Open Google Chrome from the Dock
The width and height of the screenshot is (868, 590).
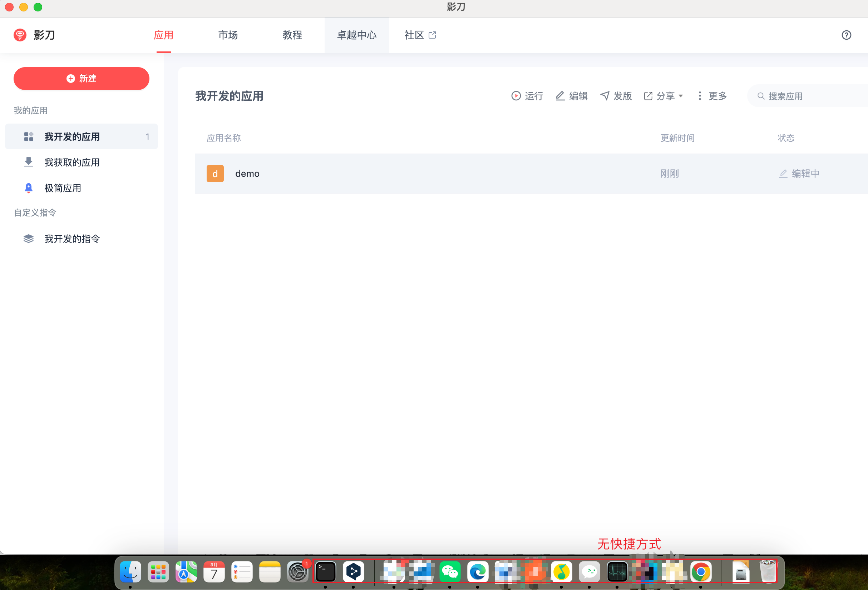point(701,571)
